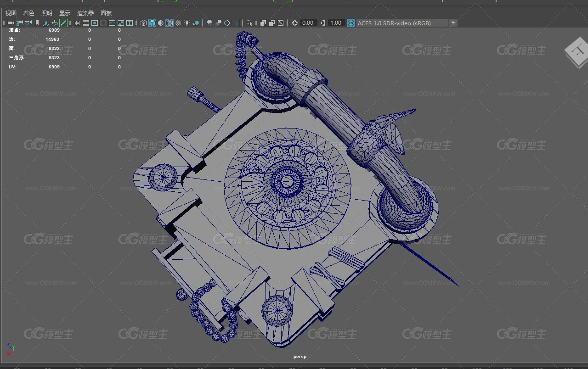Click the camera Bookmarks icon

click(37, 23)
